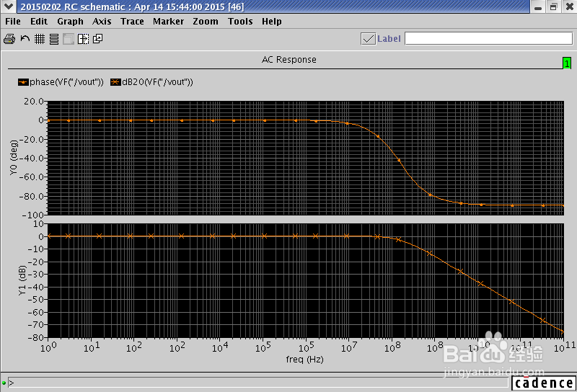Click the card/split mode icon
The height and width of the screenshot is (392, 577).
pos(83,39)
